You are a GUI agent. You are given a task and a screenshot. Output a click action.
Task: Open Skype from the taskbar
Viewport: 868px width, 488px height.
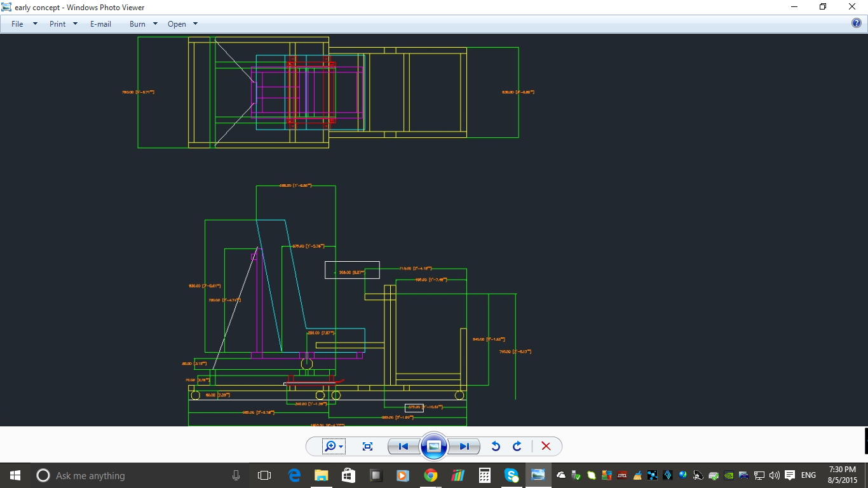[x=512, y=475]
